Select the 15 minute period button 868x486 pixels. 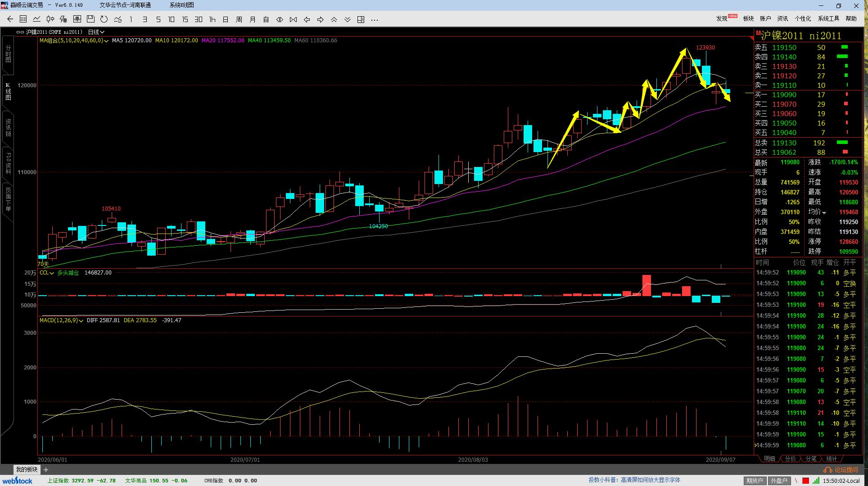[x=185, y=19]
